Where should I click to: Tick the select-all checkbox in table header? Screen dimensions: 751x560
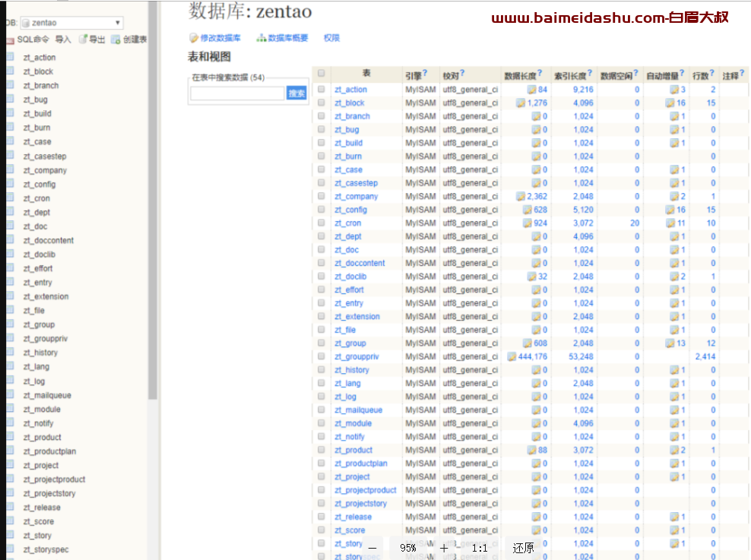point(322,74)
